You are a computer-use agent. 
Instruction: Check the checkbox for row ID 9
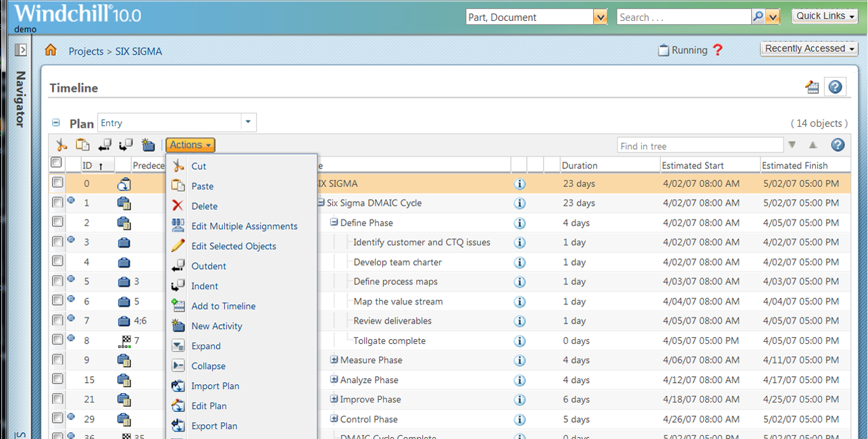(57, 359)
